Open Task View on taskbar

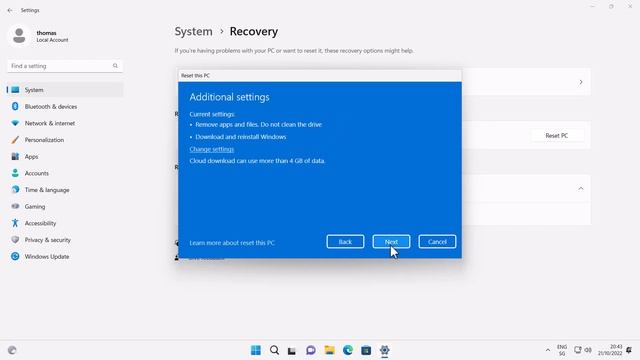point(292,350)
